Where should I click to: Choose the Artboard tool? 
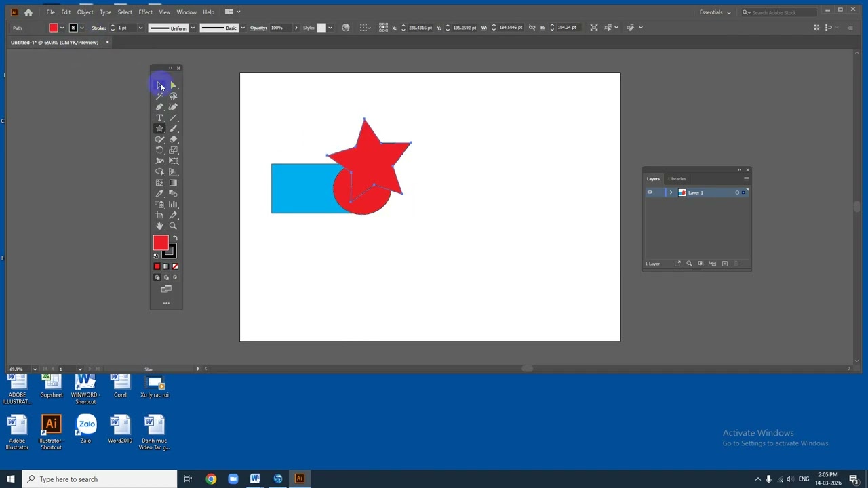point(159,216)
